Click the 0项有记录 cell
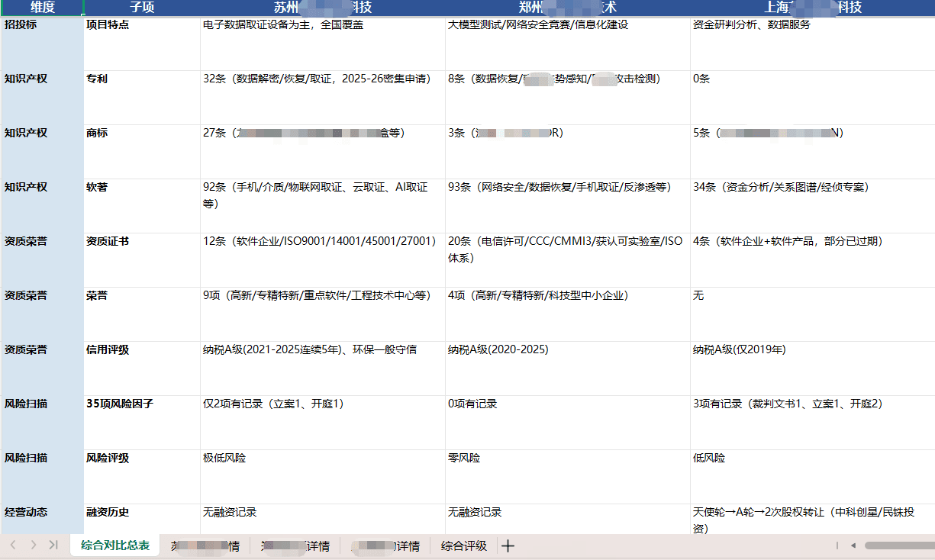 tap(568, 423)
